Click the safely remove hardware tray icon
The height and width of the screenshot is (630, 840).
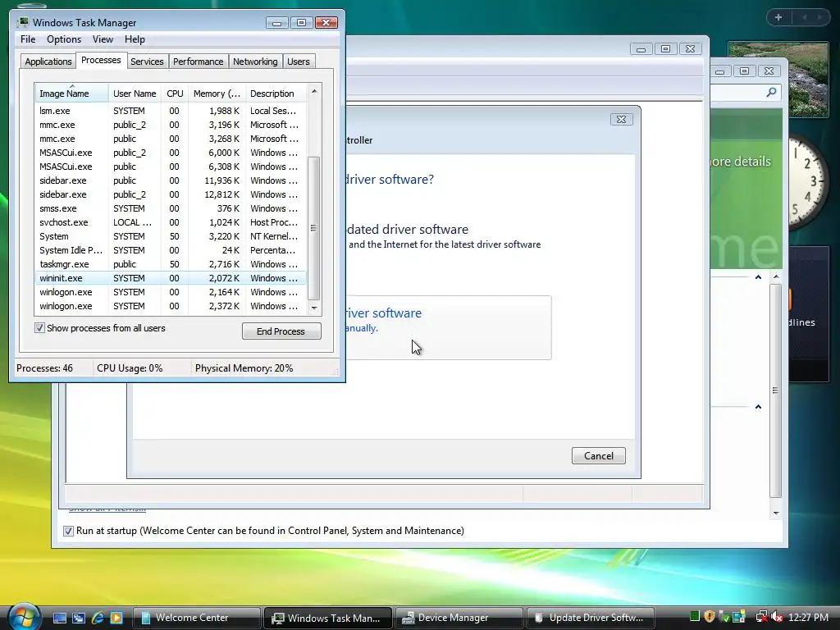click(724, 617)
